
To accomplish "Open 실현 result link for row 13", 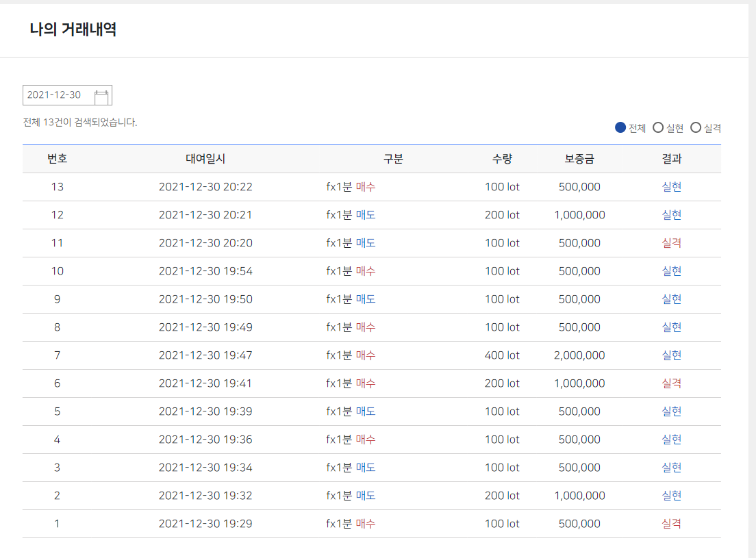I will click(672, 187).
